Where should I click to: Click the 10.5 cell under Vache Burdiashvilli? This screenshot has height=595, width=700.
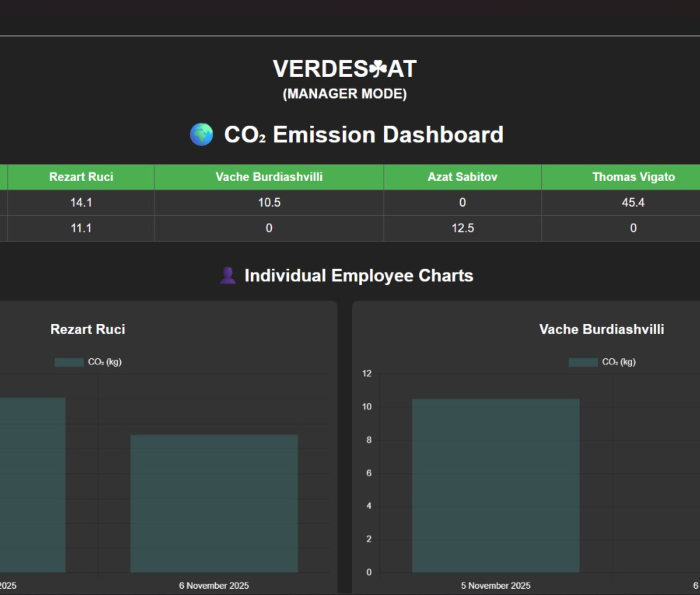pos(269,203)
